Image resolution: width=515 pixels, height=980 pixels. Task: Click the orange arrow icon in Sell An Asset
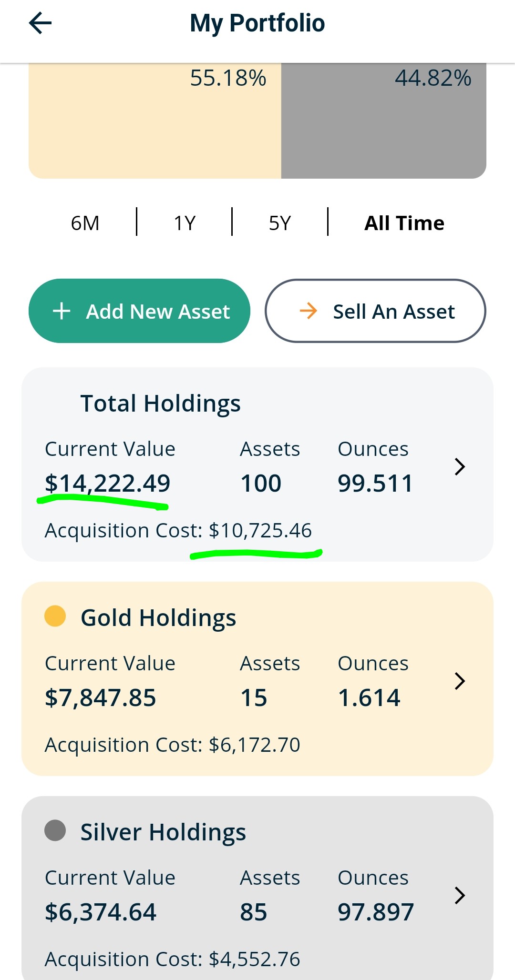click(x=309, y=311)
